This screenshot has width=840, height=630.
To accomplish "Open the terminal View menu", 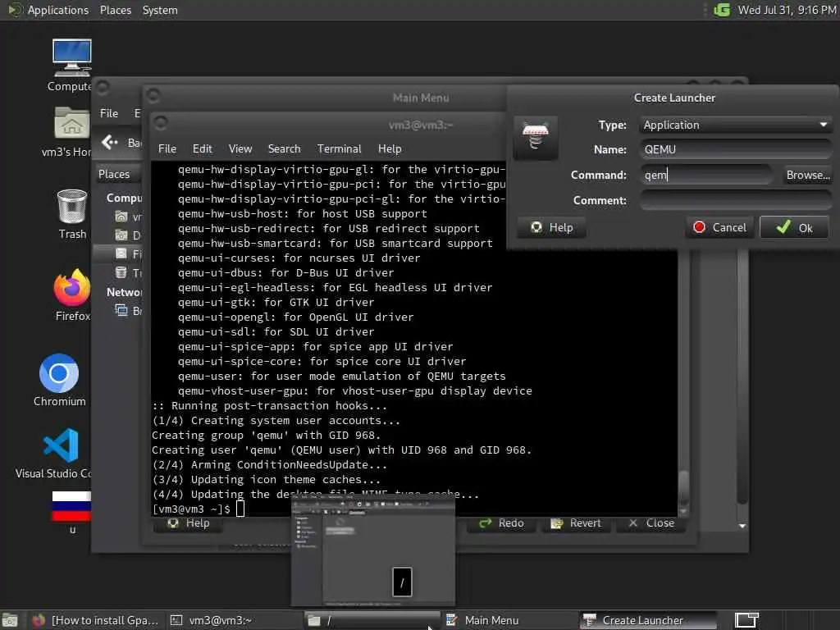I will coord(240,149).
